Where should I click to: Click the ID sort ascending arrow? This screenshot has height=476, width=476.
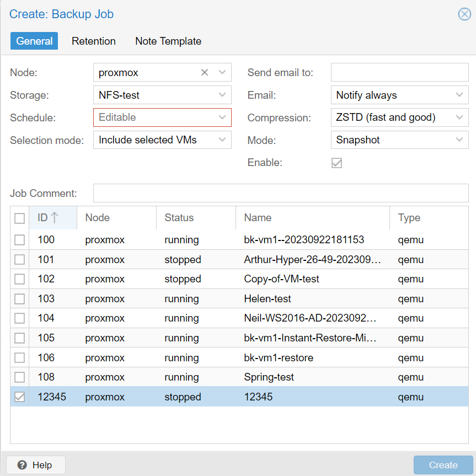pyautogui.click(x=55, y=217)
